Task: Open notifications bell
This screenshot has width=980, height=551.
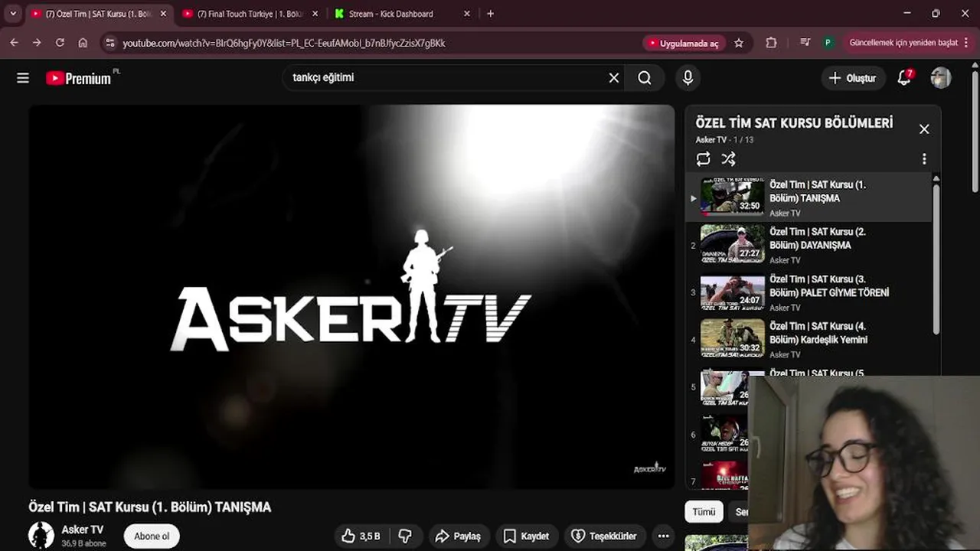Action: pyautogui.click(x=904, y=78)
